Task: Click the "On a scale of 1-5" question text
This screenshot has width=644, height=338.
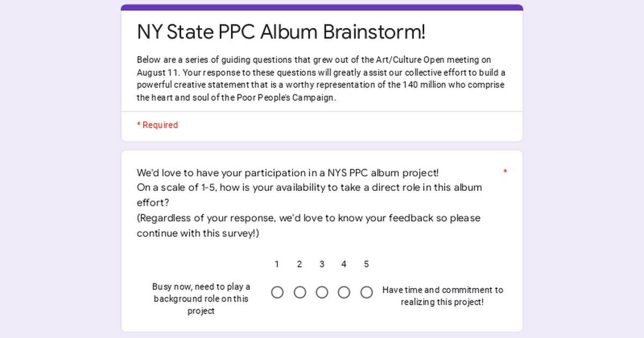Action: (x=309, y=188)
